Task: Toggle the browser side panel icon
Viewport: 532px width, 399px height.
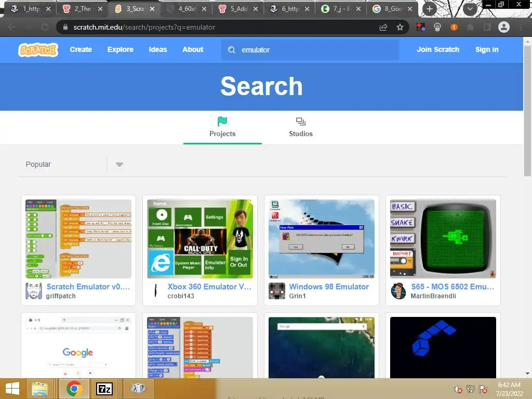Action: tap(487, 27)
